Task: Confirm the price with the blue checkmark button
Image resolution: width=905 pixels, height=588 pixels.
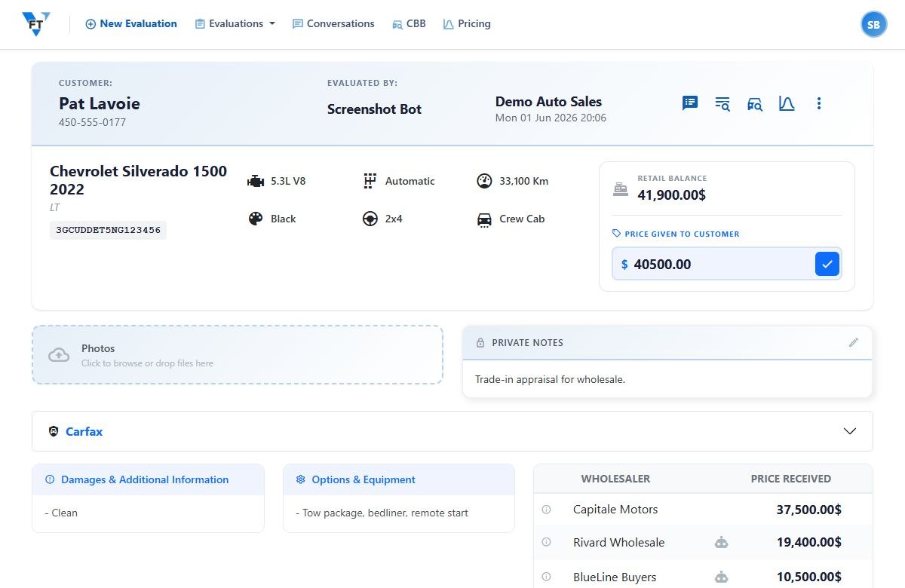Action: (x=827, y=264)
